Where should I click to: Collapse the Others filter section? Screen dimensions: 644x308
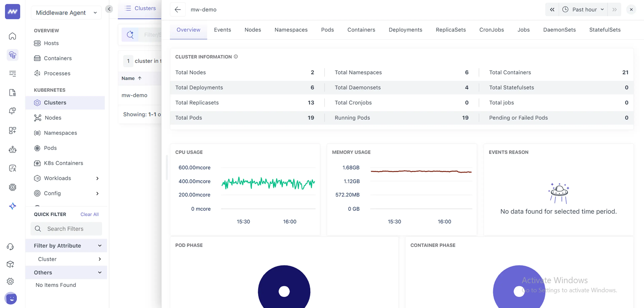(66, 273)
